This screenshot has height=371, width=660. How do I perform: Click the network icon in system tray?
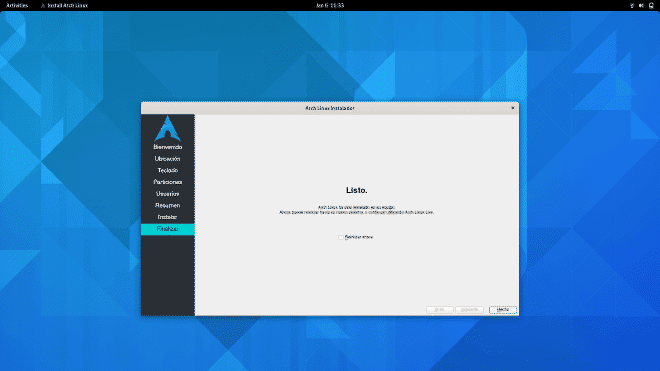(x=632, y=5)
